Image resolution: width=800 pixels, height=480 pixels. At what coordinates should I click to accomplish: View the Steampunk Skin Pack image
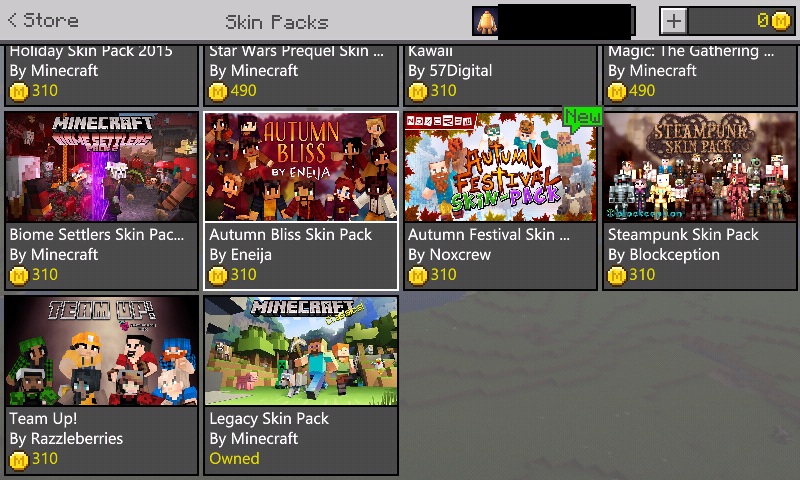(699, 167)
